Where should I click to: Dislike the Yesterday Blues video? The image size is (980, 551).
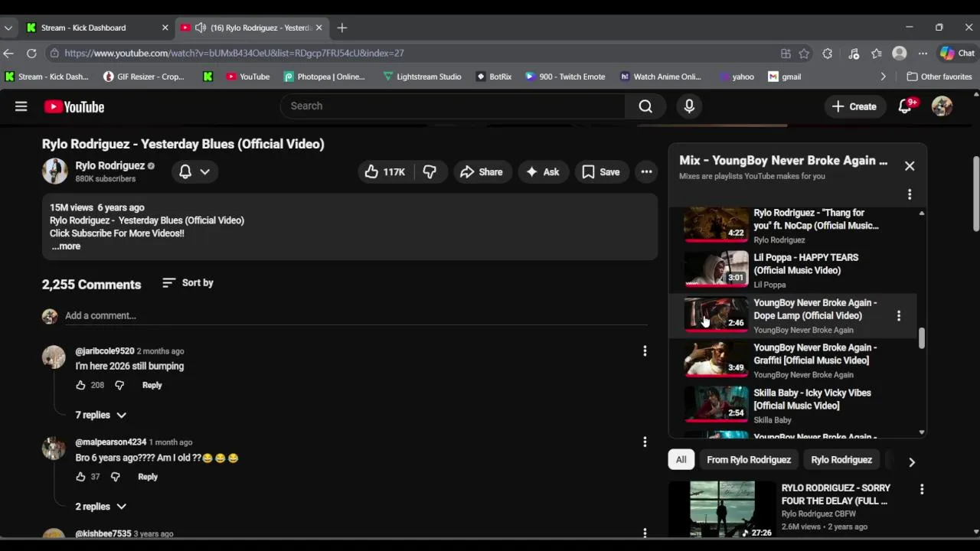point(430,172)
